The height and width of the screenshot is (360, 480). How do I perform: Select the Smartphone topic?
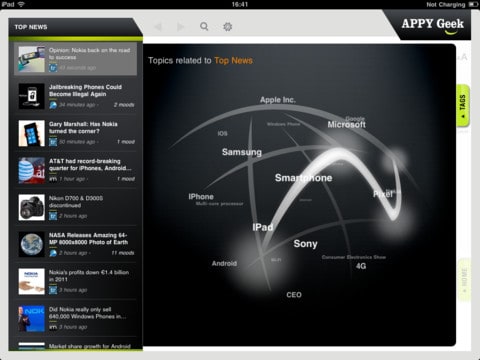tap(303, 178)
